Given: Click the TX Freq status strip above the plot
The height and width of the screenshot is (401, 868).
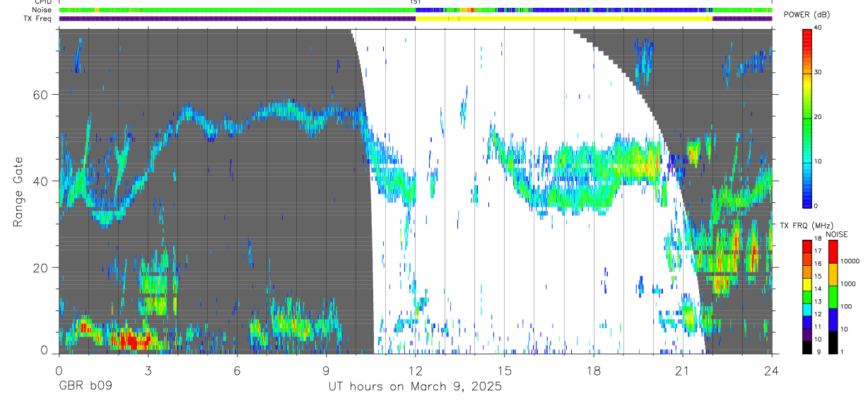Looking at the screenshot, I should [x=416, y=18].
